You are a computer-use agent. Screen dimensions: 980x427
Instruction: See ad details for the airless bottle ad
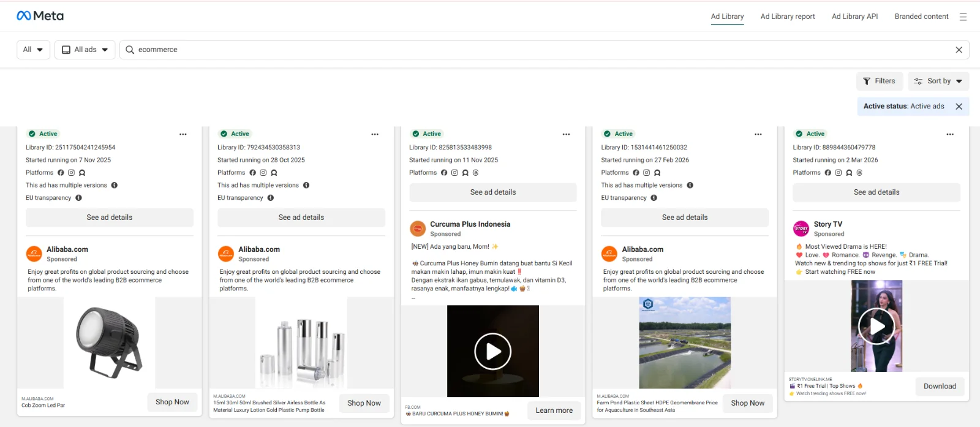(x=301, y=217)
